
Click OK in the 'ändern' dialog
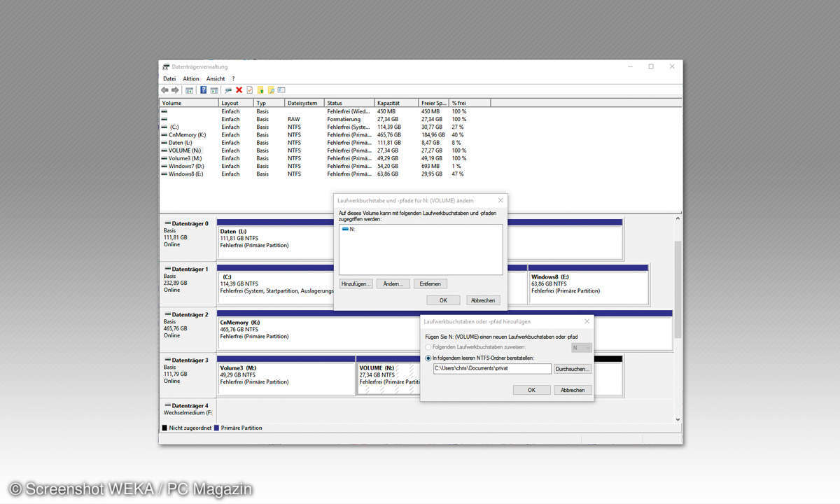443,300
